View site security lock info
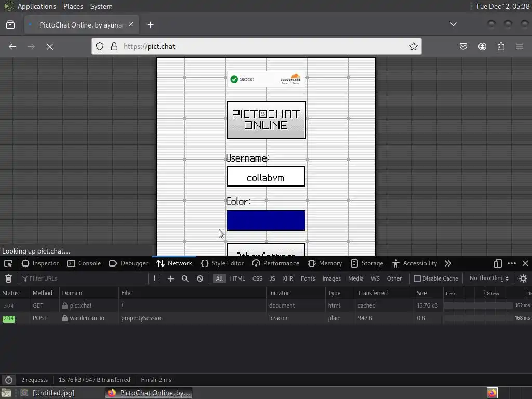 pyautogui.click(x=114, y=46)
